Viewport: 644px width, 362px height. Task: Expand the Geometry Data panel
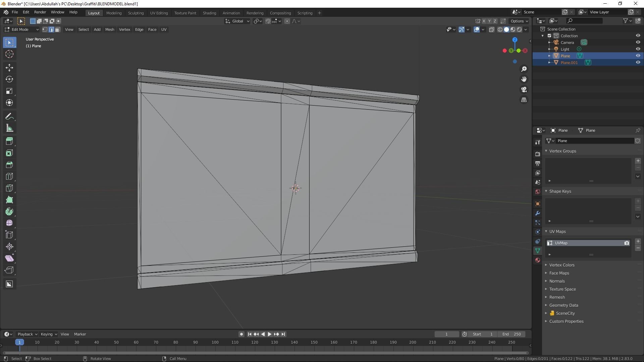coord(563,305)
